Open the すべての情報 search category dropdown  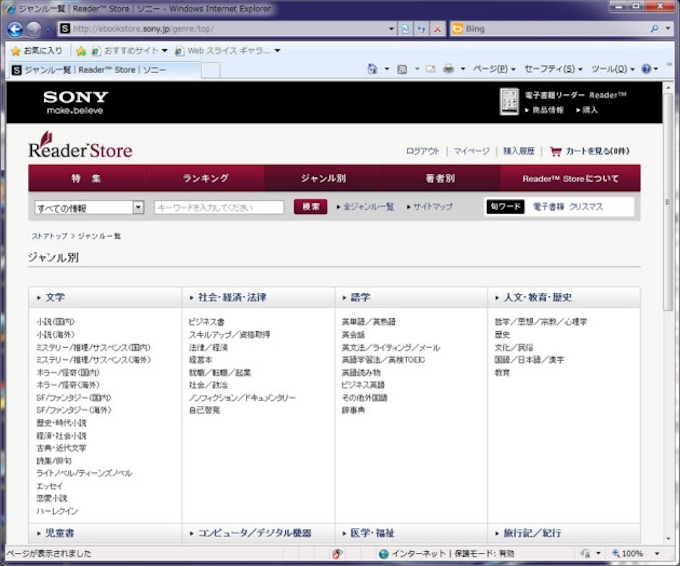pyautogui.click(x=138, y=207)
